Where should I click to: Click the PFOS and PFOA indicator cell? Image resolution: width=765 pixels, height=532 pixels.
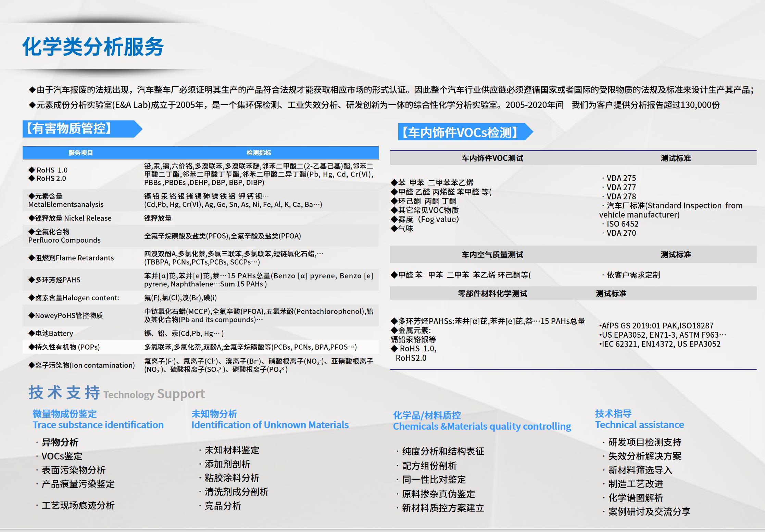point(223,236)
